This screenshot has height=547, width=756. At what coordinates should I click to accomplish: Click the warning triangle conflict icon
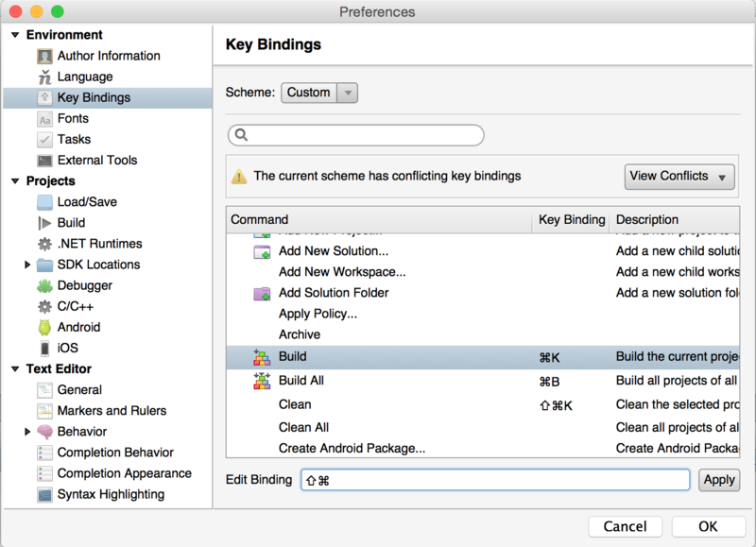click(239, 177)
